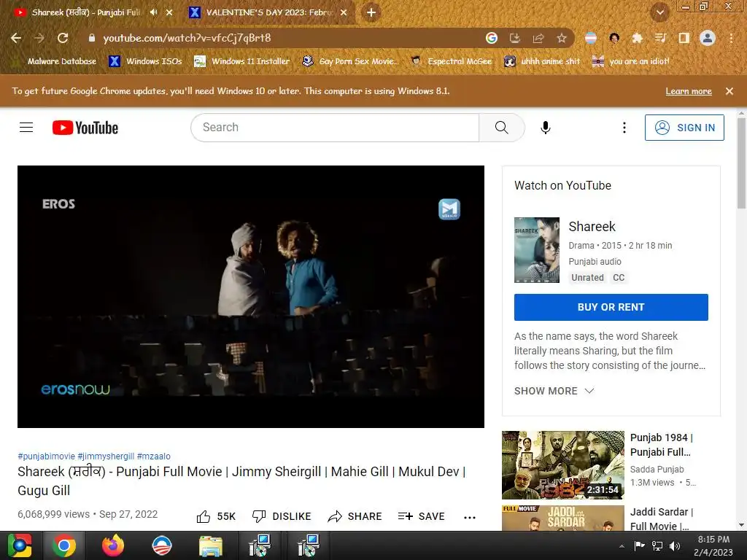Screen dimensions: 747x560
Task: Focus the YouTube Search field
Action: pyautogui.click(x=335, y=127)
